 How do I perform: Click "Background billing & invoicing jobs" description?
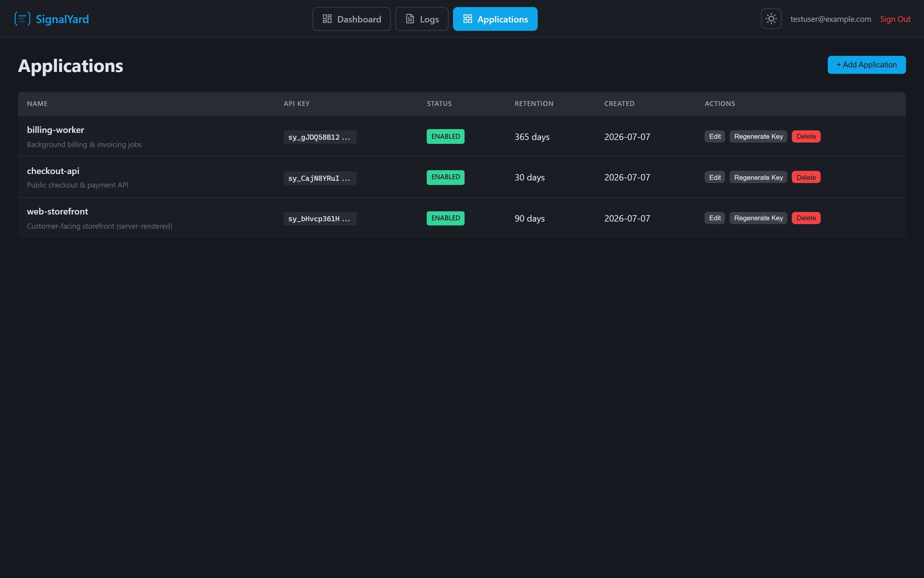84,144
